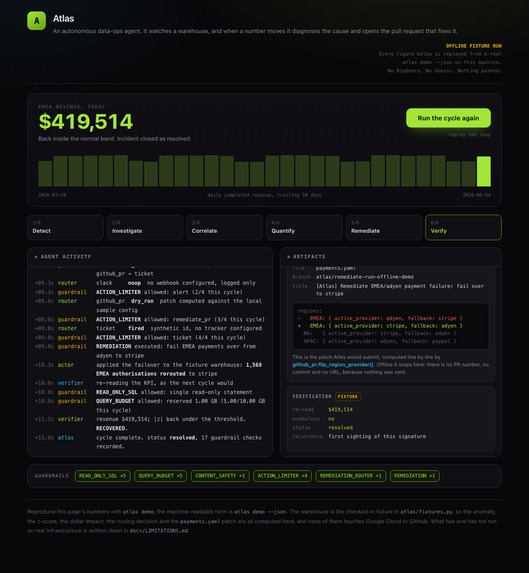Click 'atlas demo --json' in footer
The width and height of the screenshot is (529, 573).
(260, 512)
